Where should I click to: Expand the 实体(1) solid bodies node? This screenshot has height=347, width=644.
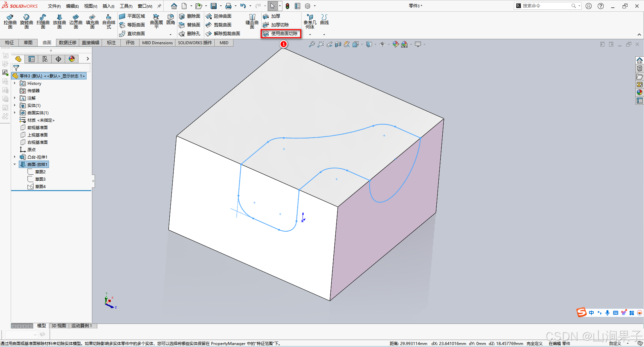(x=15, y=105)
